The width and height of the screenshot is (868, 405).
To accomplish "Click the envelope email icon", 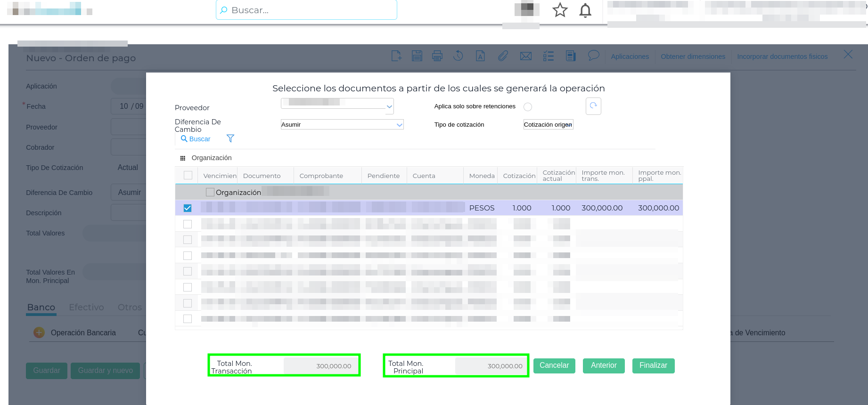I will (526, 56).
